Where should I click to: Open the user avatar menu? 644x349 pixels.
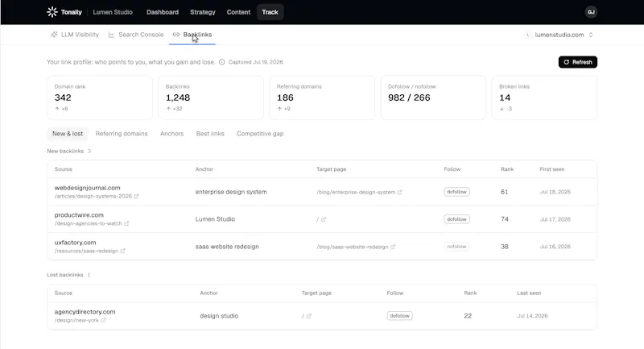point(591,12)
